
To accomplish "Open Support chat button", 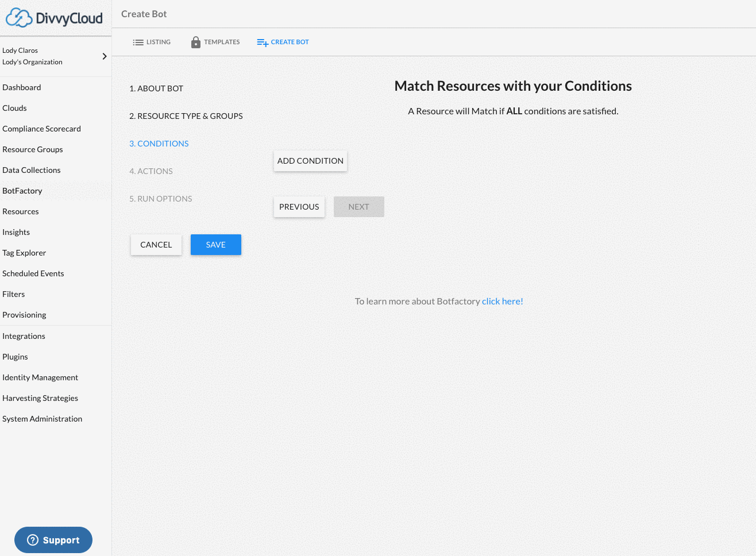I will [x=53, y=540].
